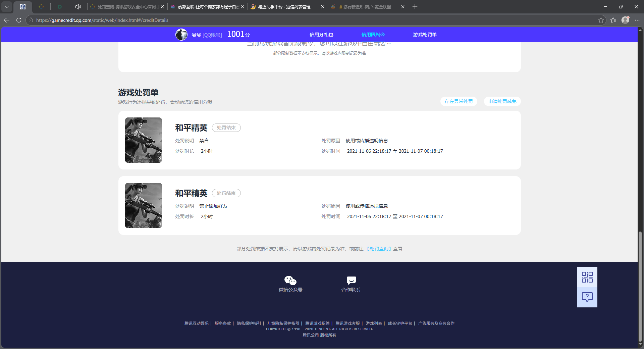Screen dimensions: 644x349
Task: Refresh the page with the reload icon
Action: [x=19, y=20]
